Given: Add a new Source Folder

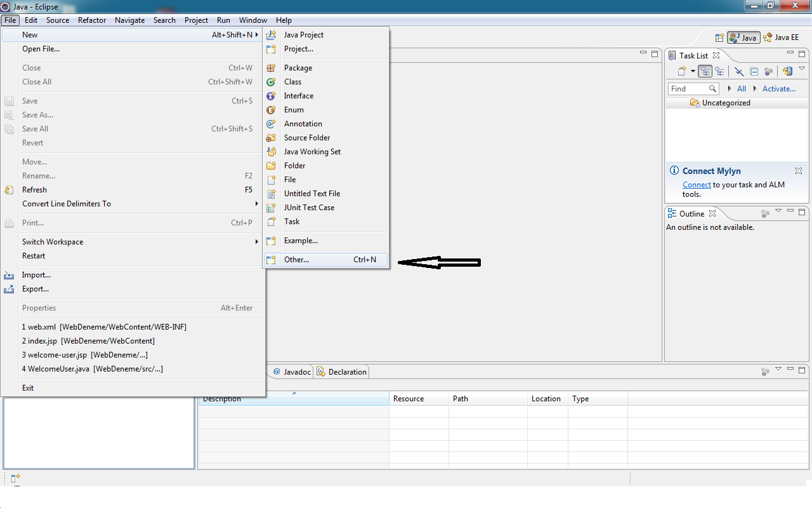Looking at the screenshot, I should (325, 138).
